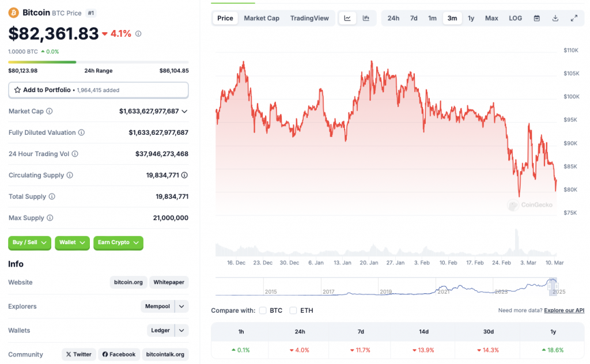Image resolution: width=590 pixels, height=364 pixels.
Task: Click the 21,000,000 max supply value
Action: (171, 218)
